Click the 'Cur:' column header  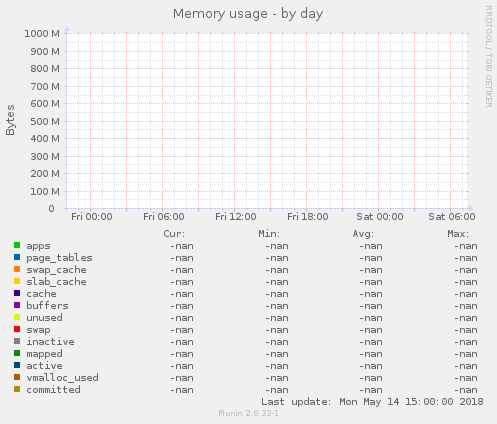point(174,234)
